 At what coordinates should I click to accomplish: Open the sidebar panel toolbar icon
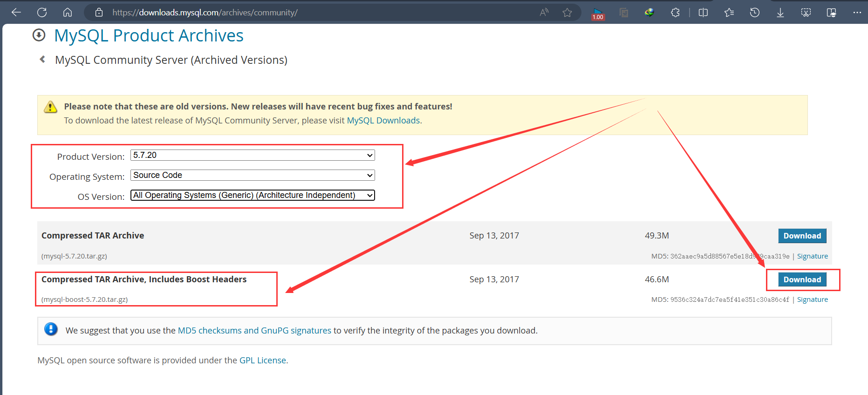coord(832,13)
